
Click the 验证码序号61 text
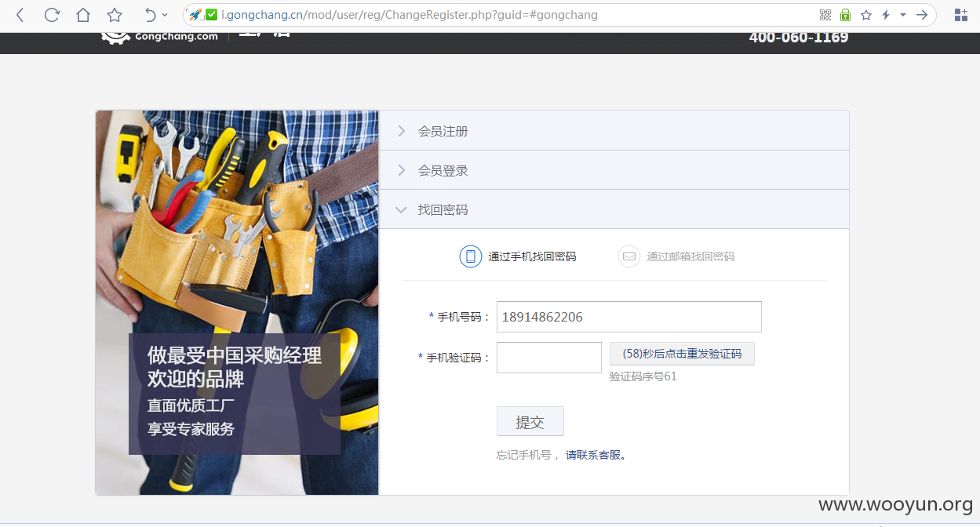pyautogui.click(x=643, y=376)
